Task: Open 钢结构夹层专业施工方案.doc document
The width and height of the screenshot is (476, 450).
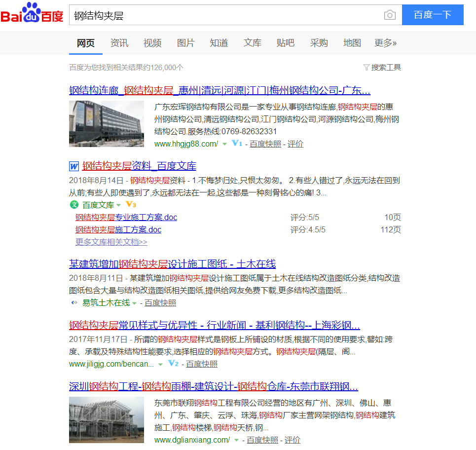Action: coord(126,217)
